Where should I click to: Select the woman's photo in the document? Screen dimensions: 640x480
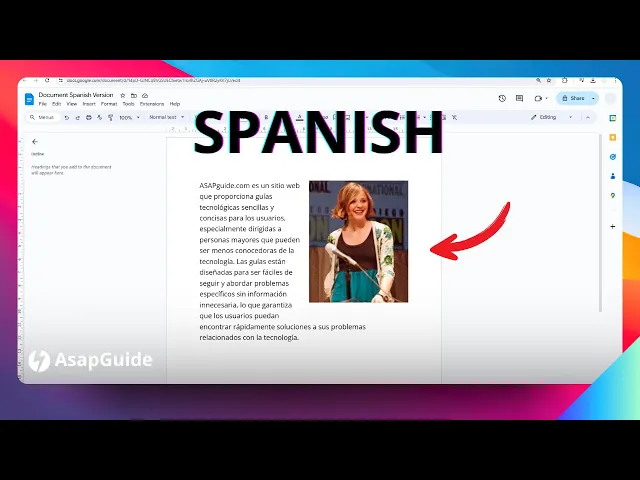point(358,242)
